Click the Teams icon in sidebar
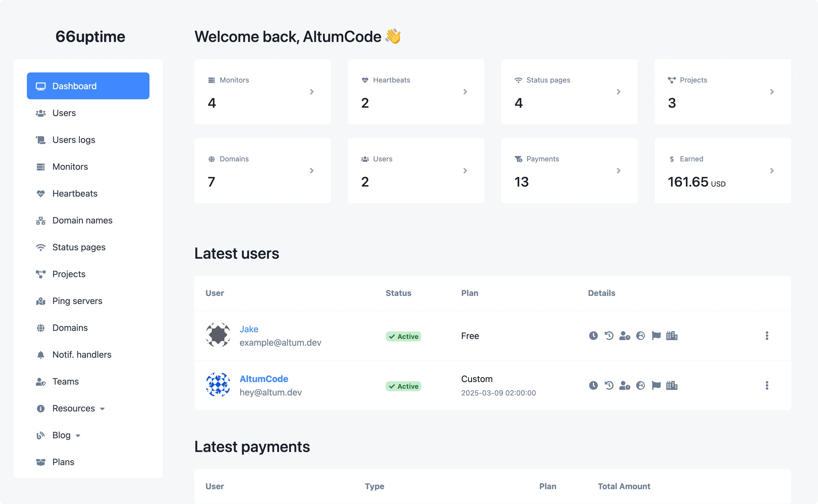Screen dimensions: 818x504 [x=40, y=381]
